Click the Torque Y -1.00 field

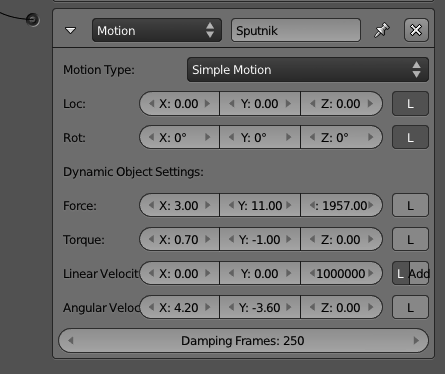point(260,239)
